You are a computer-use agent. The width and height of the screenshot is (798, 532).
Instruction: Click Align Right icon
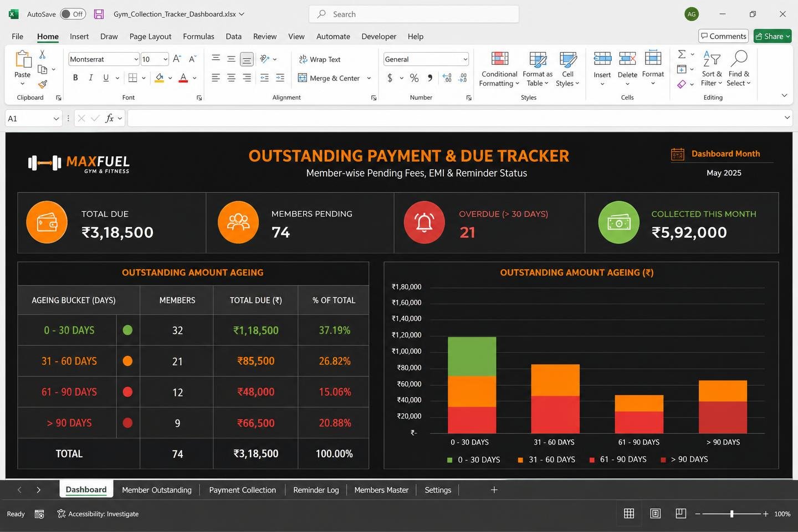(247, 78)
